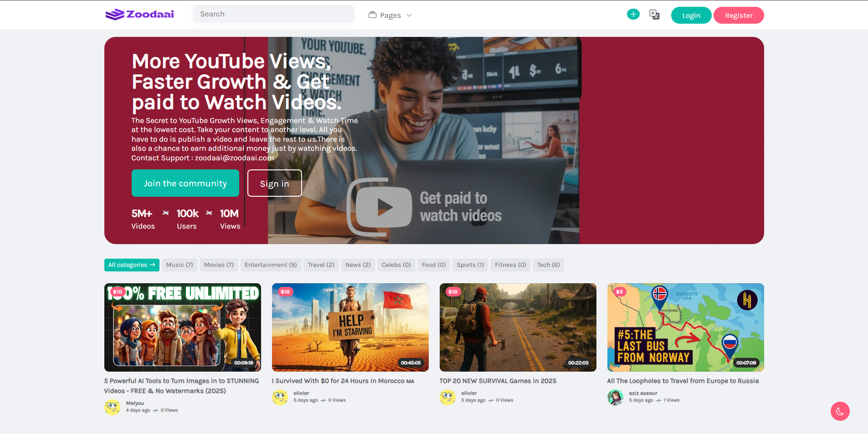
Task: Filter by Fitness (0) category
Action: [510, 265]
